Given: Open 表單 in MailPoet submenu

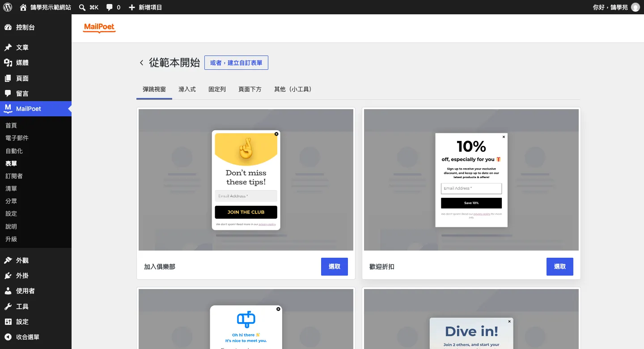Looking at the screenshot, I should pyautogui.click(x=11, y=164).
